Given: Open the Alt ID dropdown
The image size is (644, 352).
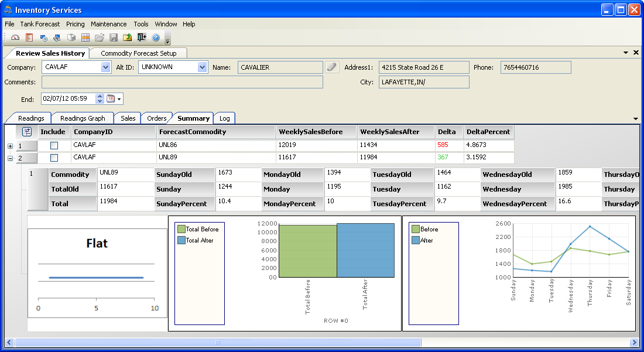Looking at the screenshot, I should coord(202,67).
